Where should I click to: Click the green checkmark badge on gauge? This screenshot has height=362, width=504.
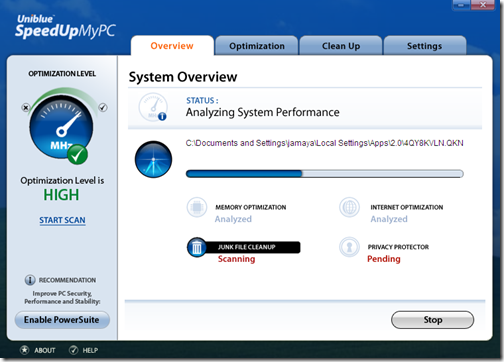pyautogui.click(x=77, y=155)
